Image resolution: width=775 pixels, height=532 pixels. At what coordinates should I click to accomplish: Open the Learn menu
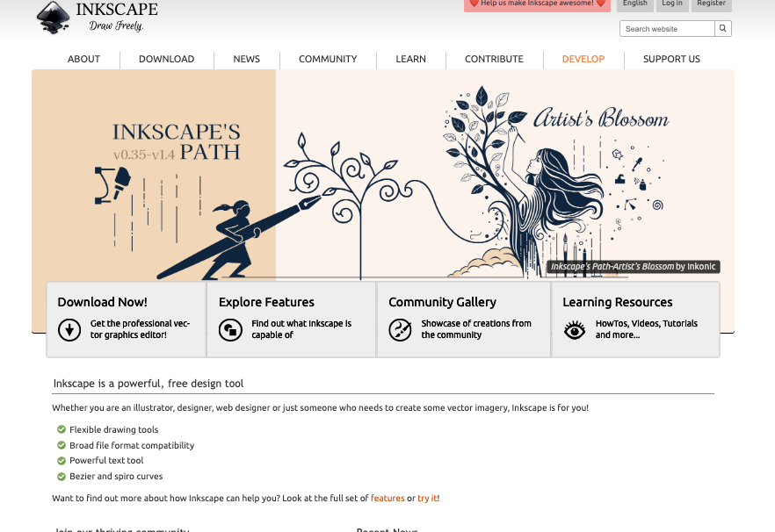tap(410, 59)
